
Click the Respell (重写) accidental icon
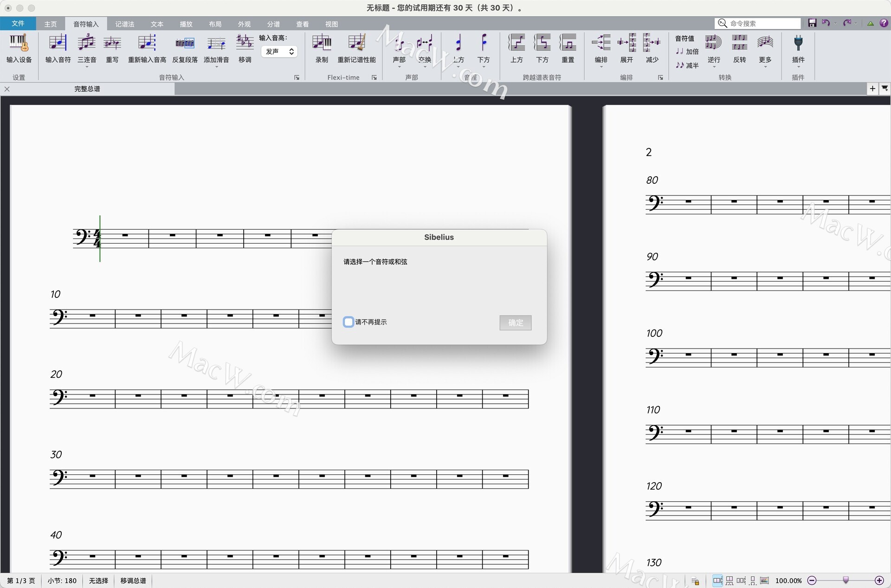pyautogui.click(x=112, y=43)
